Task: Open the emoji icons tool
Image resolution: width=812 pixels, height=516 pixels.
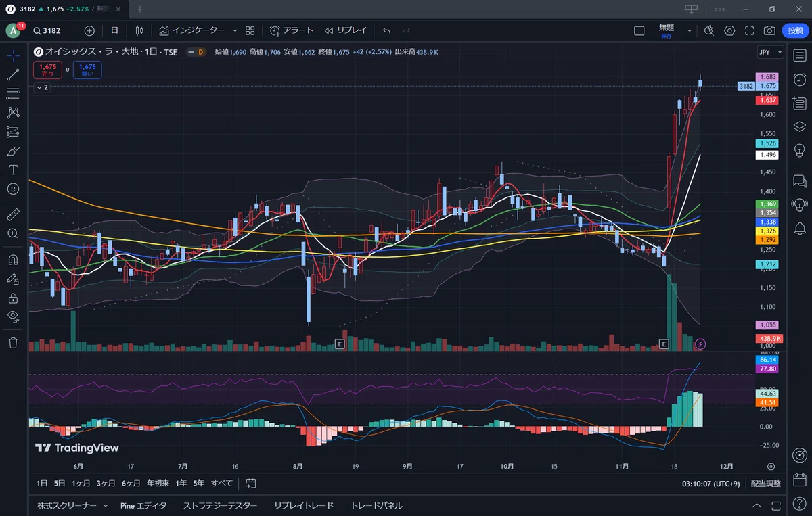Action: [13, 189]
